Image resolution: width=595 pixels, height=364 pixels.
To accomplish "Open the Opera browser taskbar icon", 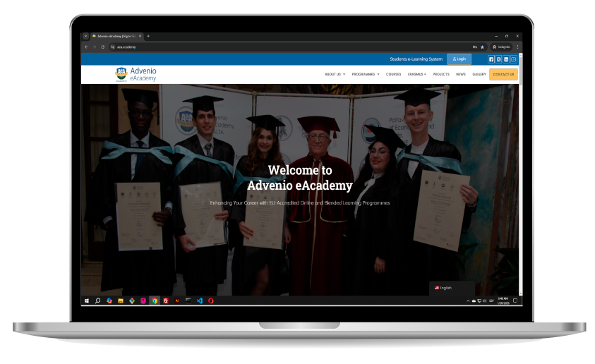I will [x=211, y=301].
